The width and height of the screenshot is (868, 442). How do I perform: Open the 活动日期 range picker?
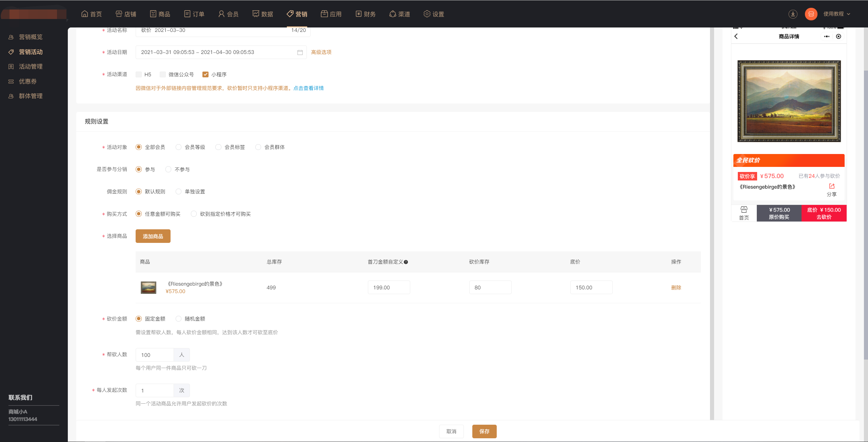[217, 52]
